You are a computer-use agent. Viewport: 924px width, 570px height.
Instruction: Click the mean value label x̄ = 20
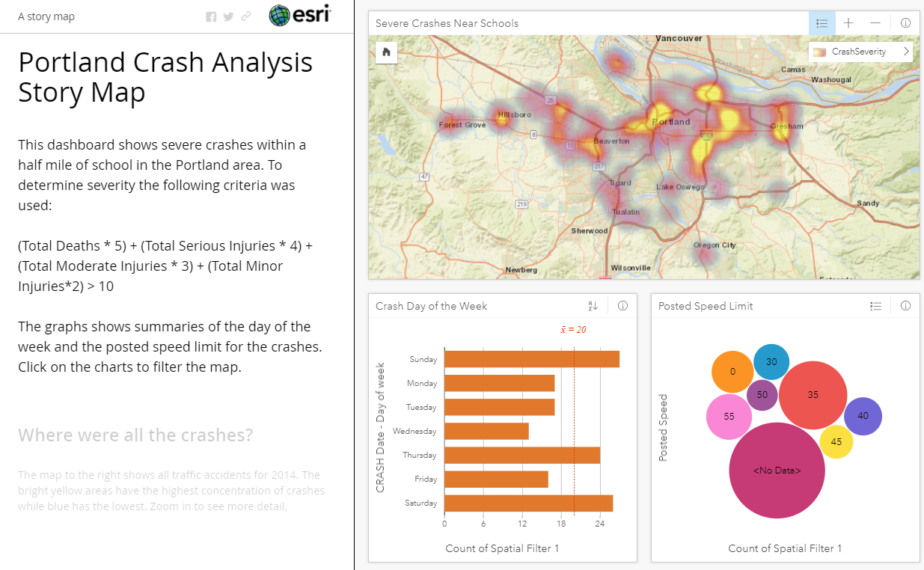pos(573,329)
